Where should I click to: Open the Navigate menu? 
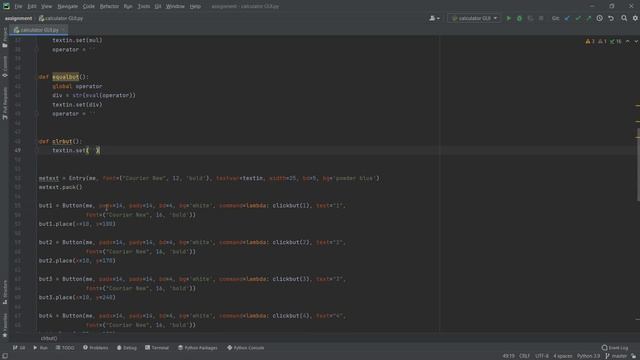click(68, 7)
